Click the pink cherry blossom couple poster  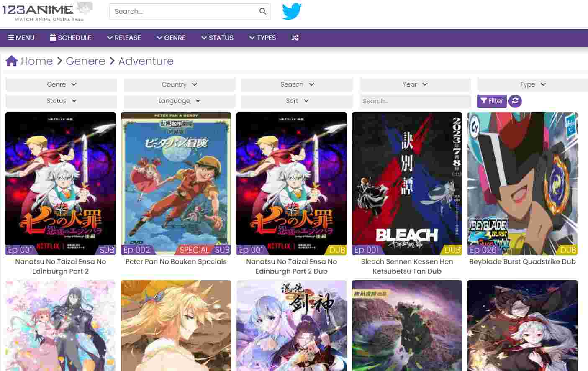(x=60, y=325)
